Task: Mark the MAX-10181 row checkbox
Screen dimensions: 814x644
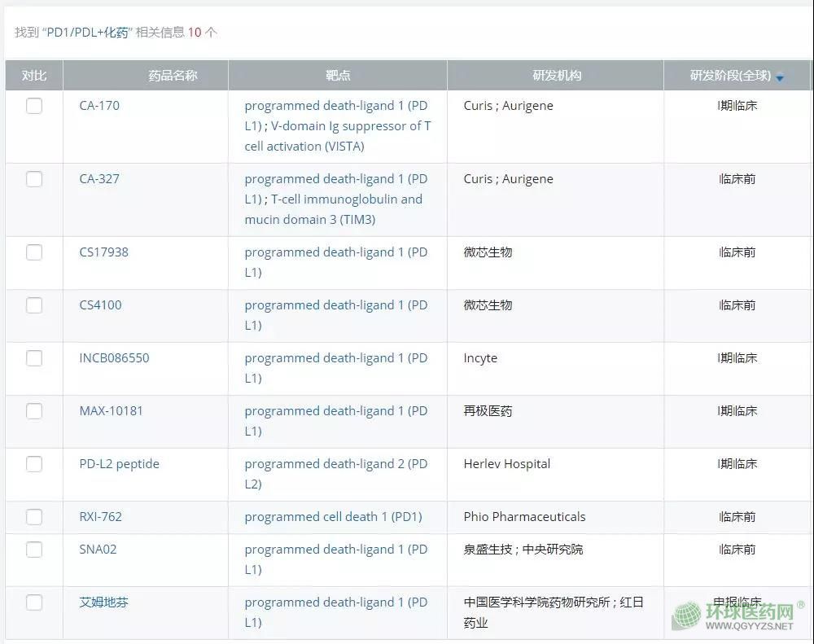Action: (x=34, y=411)
